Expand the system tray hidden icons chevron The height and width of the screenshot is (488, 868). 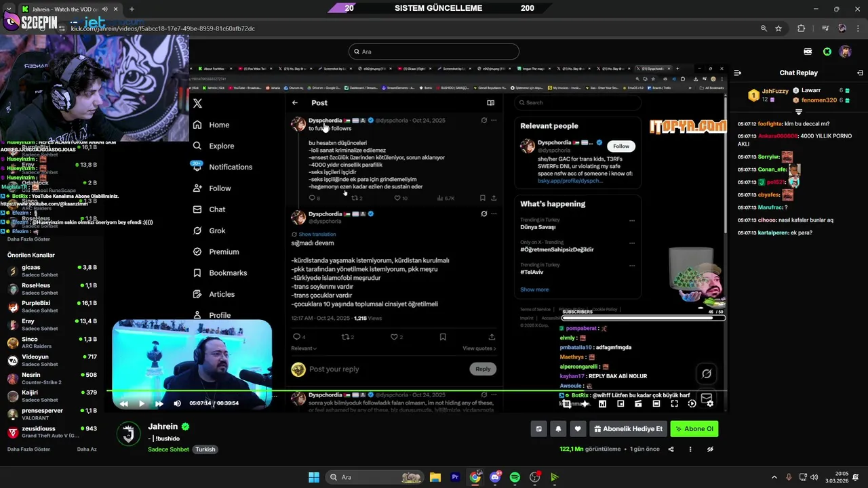(x=774, y=477)
